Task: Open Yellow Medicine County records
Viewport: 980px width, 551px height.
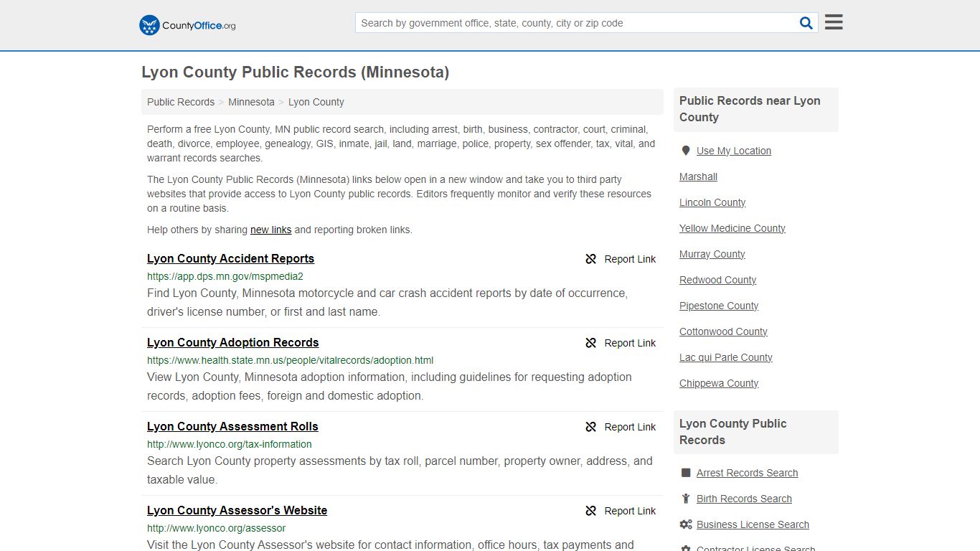Action: pos(732,228)
